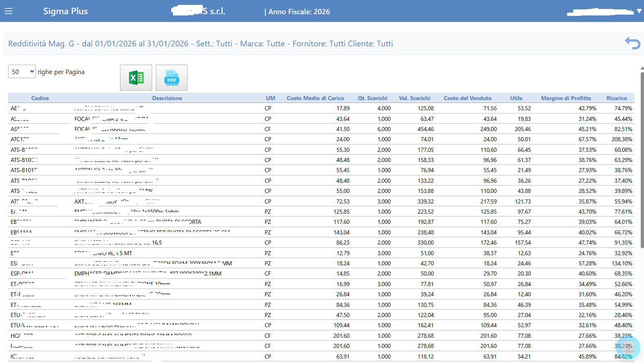Click the back arrow icon
This screenshot has height=363, width=644.
click(x=632, y=43)
